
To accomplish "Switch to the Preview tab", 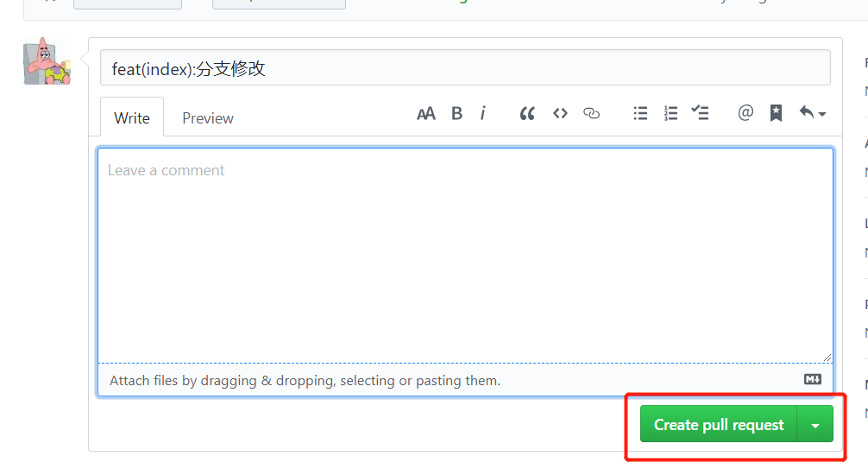I will point(208,118).
